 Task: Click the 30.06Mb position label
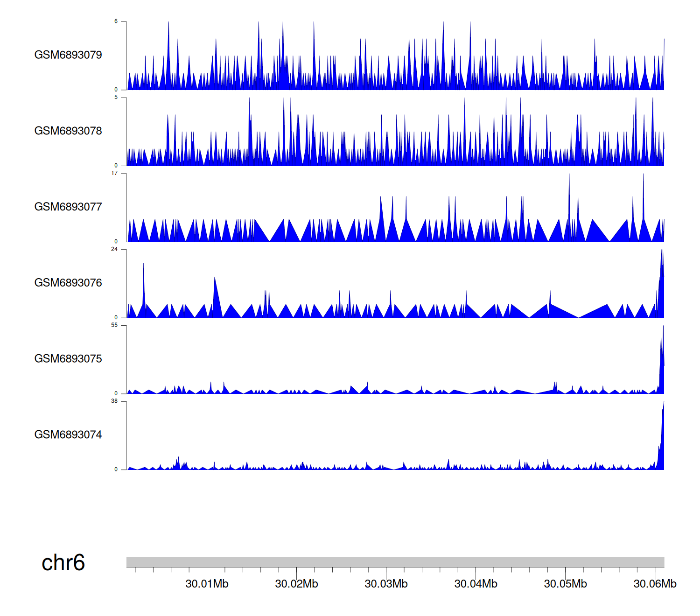(x=655, y=584)
